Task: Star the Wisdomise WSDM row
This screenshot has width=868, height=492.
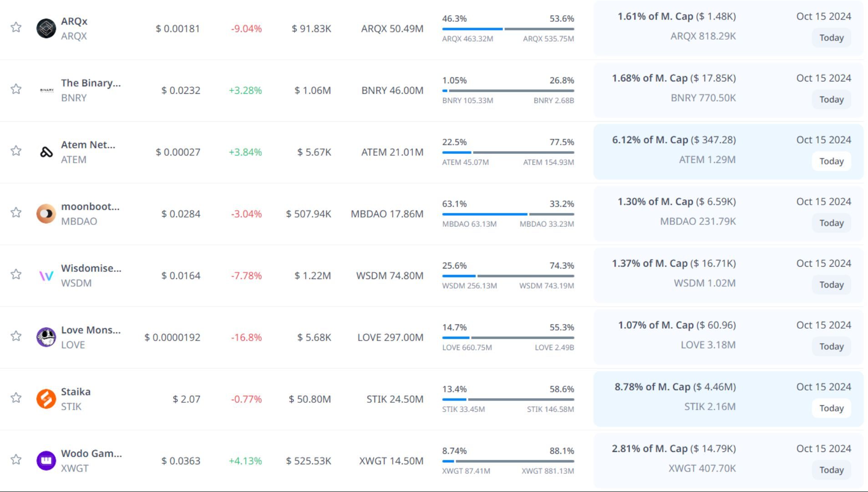Action: 16,274
